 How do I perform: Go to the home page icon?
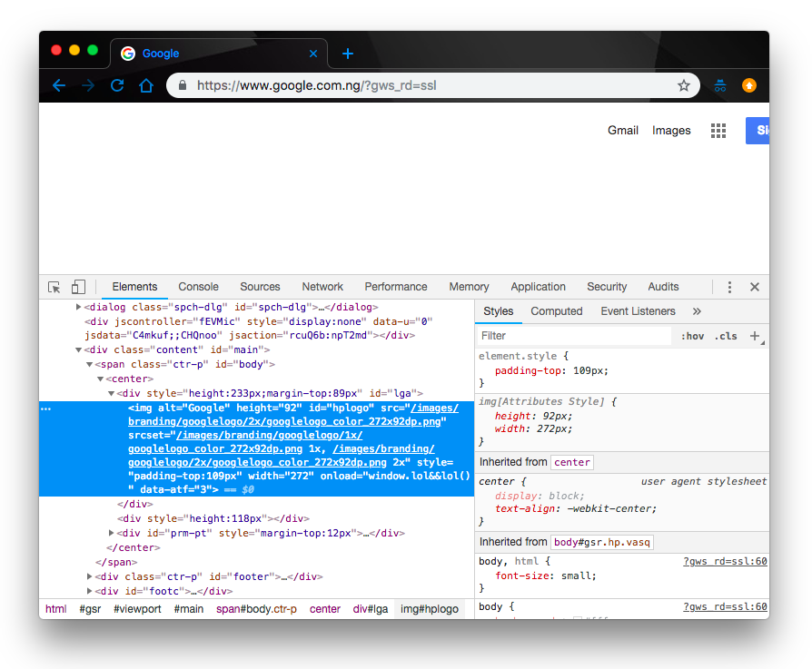(146, 85)
